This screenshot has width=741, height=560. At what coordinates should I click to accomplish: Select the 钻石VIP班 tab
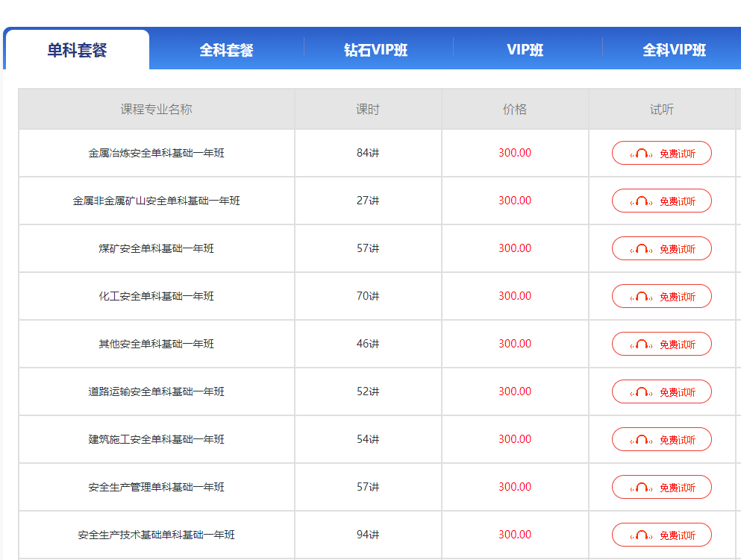click(375, 50)
